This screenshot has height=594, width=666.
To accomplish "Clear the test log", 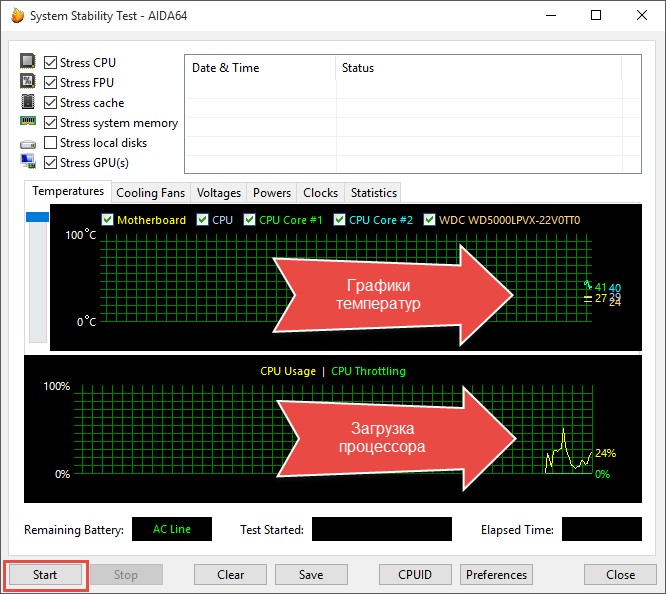I will [x=231, y=575].
